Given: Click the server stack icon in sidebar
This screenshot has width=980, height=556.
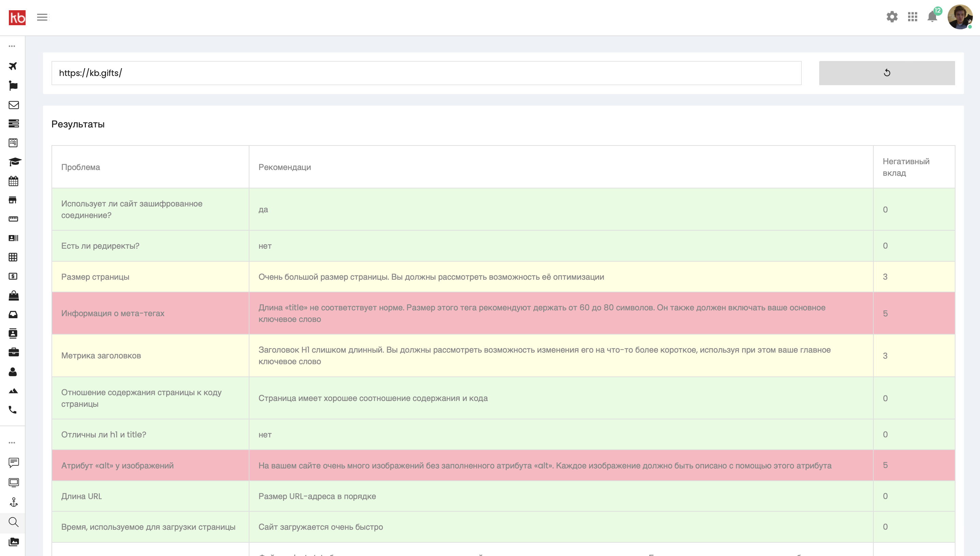Looking at the screenshot, I should 14,123.
